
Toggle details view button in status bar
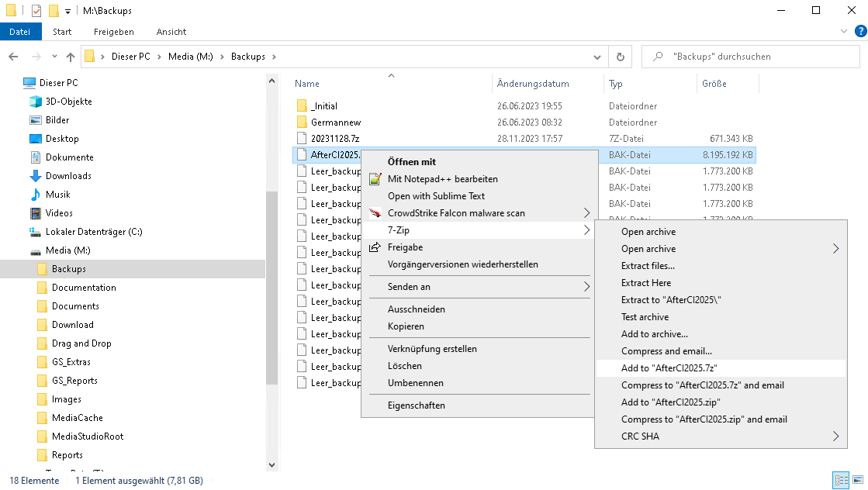(840, 481)
